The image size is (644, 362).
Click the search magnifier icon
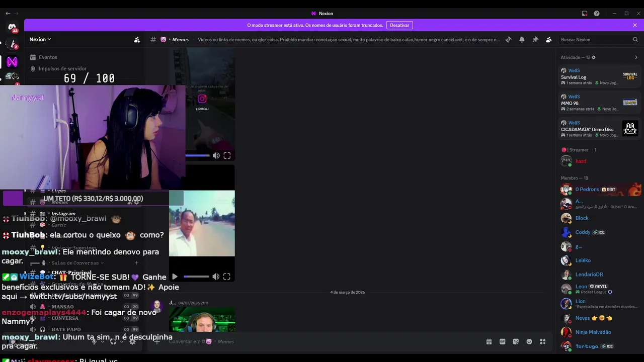[635, 40]
